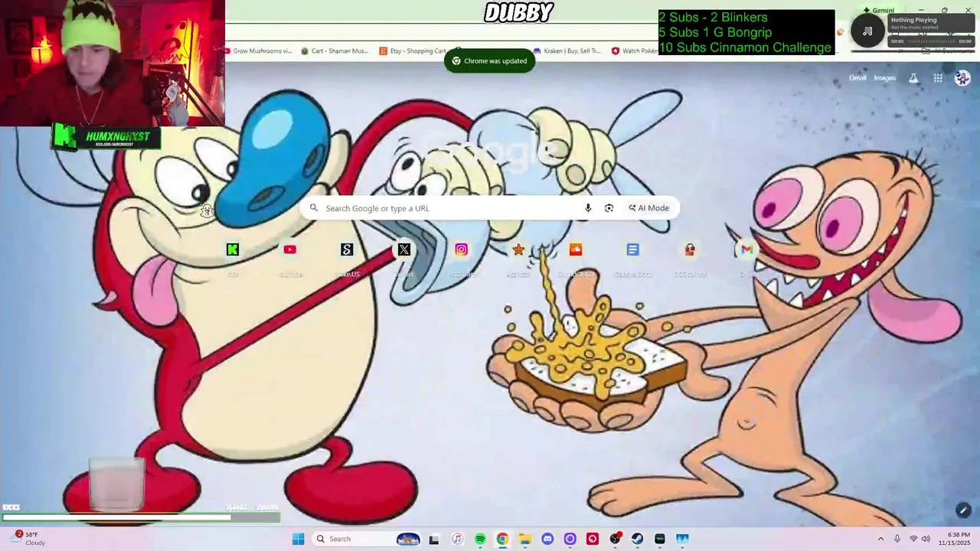
Task: Open the Windows Start menu
Action: coord(298,539)
